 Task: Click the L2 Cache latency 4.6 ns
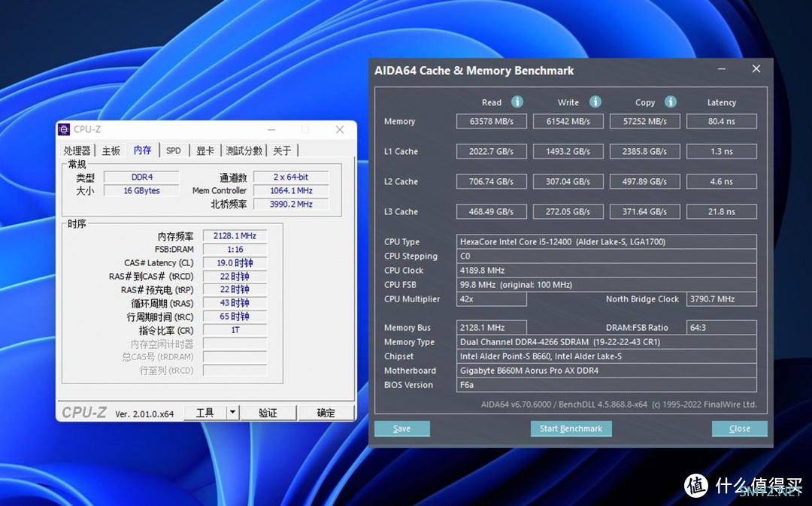pos(721,181)
